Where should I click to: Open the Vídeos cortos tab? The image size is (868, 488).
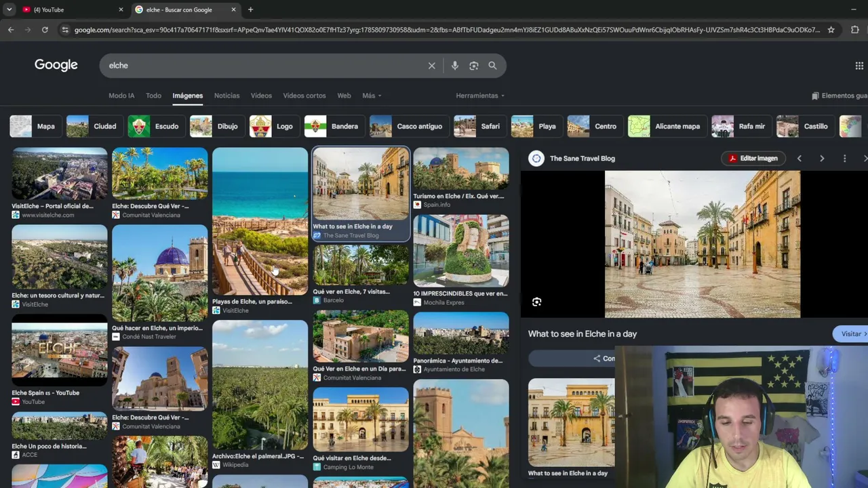pyautogui.click(x=304, y=96)
